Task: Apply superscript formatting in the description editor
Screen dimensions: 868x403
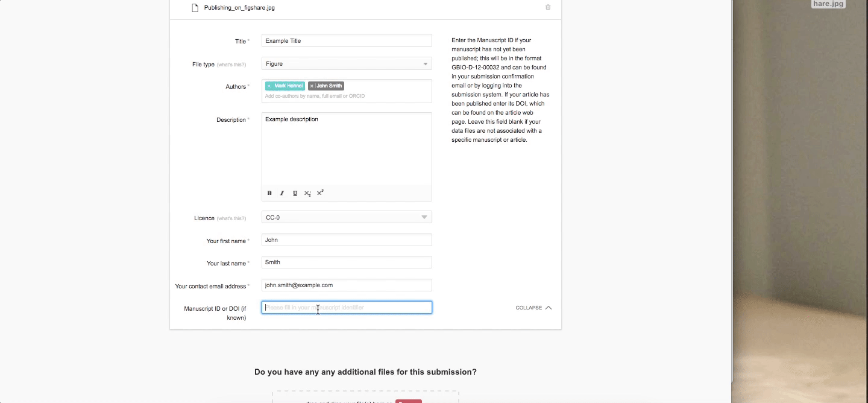Action: point(320,193)
